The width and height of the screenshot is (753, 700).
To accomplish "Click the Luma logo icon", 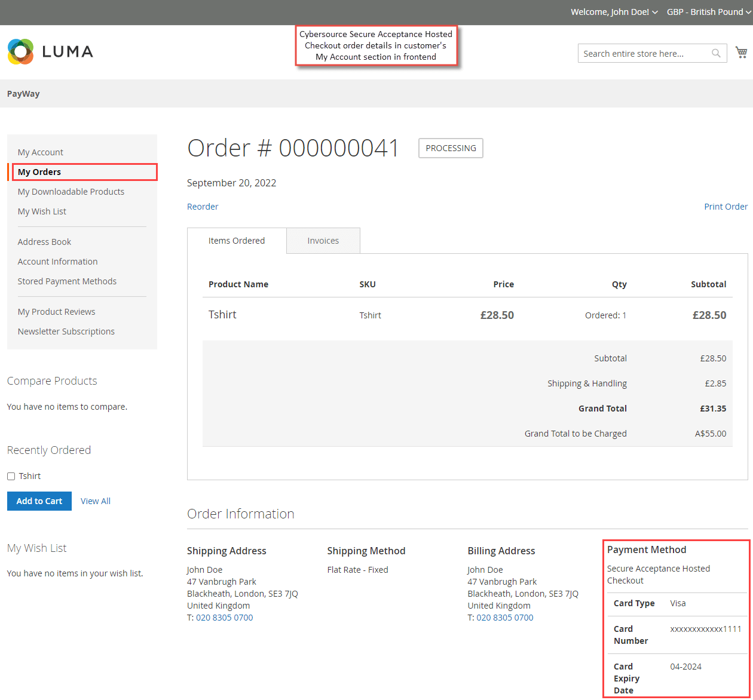I will (x=21, y=52).
